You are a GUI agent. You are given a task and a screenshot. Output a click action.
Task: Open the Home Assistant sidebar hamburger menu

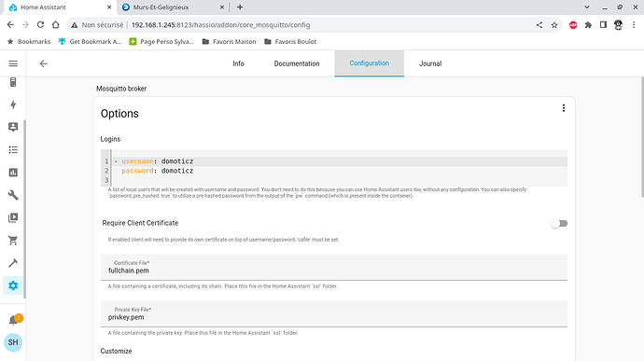13,63
